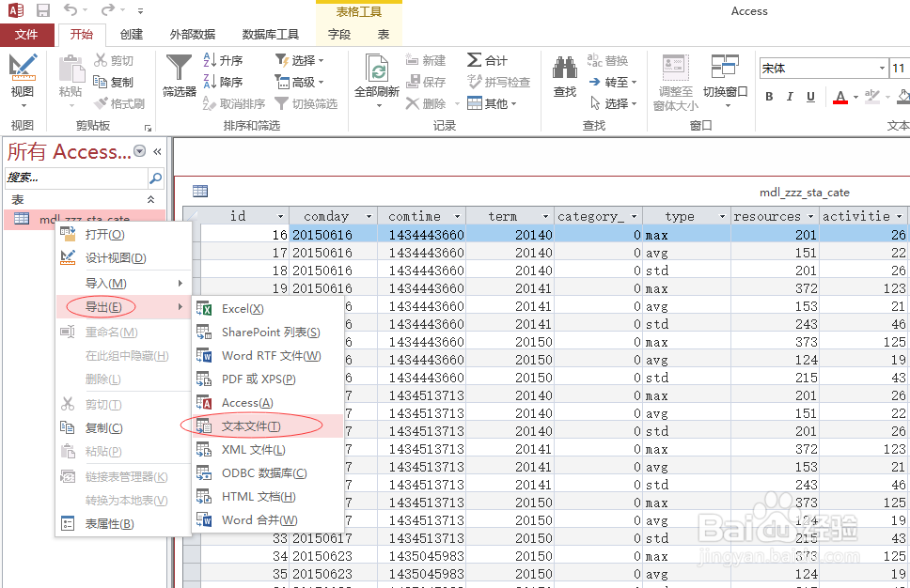This screenshot has width=910, height=588.
Task: Click the Undo arrow icon
Action: tap(71, 10)
